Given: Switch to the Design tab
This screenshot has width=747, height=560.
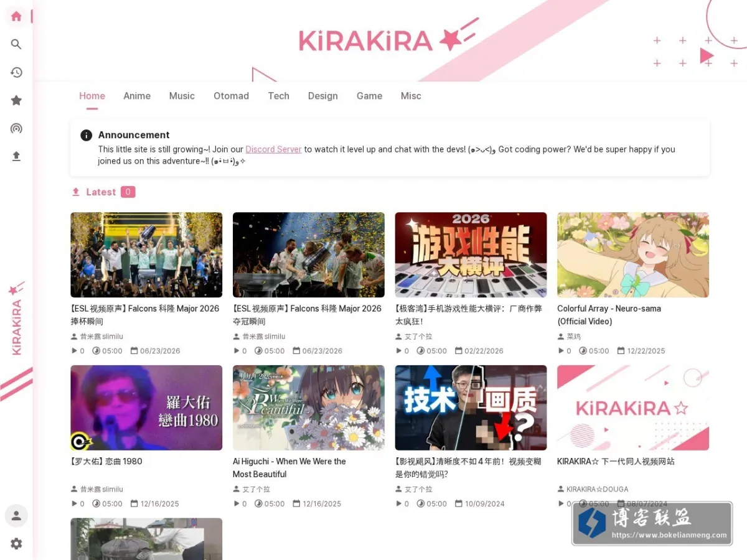Looking at the screenshot, I should tap(322, 96).
